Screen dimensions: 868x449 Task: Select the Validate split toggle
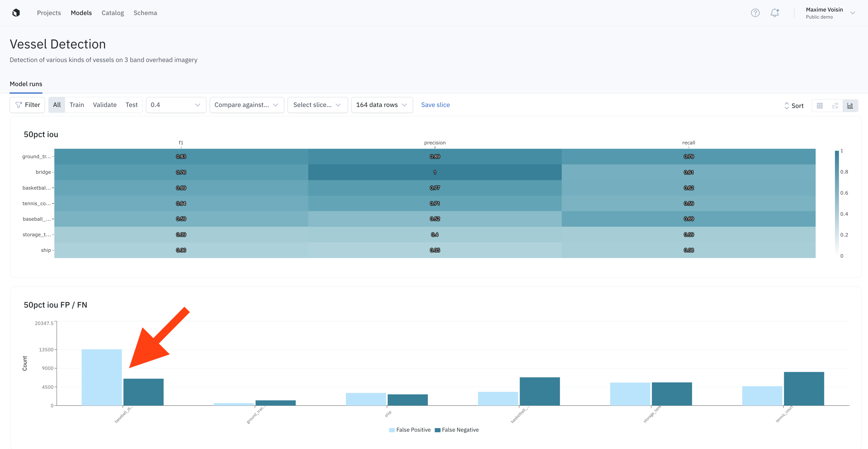pyautogui.click(x=105, y=105)
